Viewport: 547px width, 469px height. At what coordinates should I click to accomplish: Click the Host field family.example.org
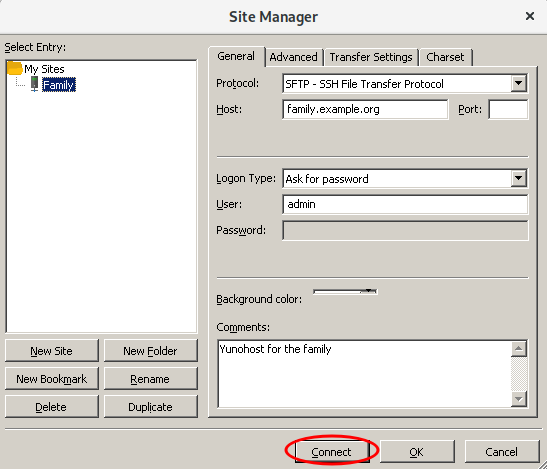pos(365,109)
